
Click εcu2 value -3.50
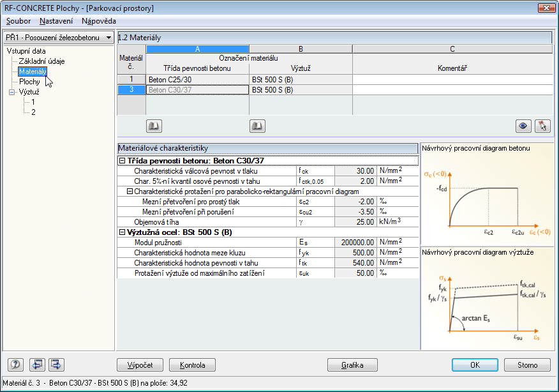point(355,212)
